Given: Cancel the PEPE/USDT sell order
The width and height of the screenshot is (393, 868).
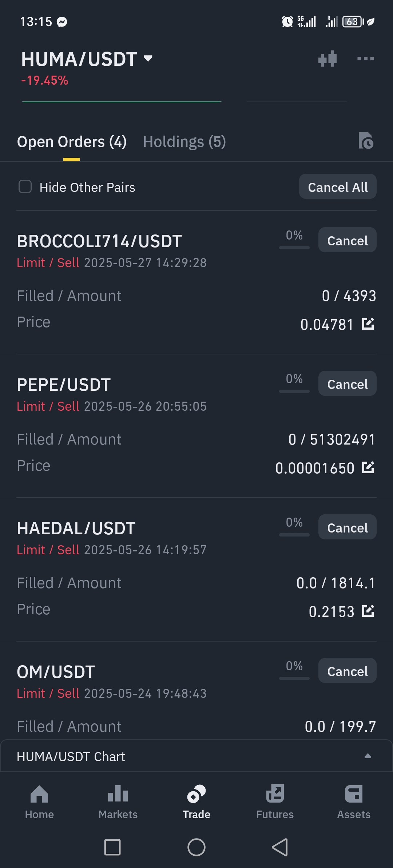Looking at the screenshot, I should point(347,384).
